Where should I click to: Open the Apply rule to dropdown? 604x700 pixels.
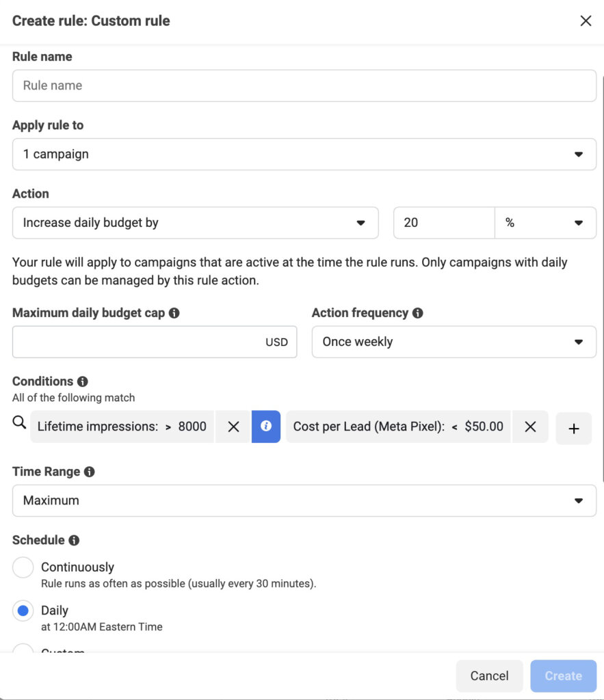pos(304,154)
